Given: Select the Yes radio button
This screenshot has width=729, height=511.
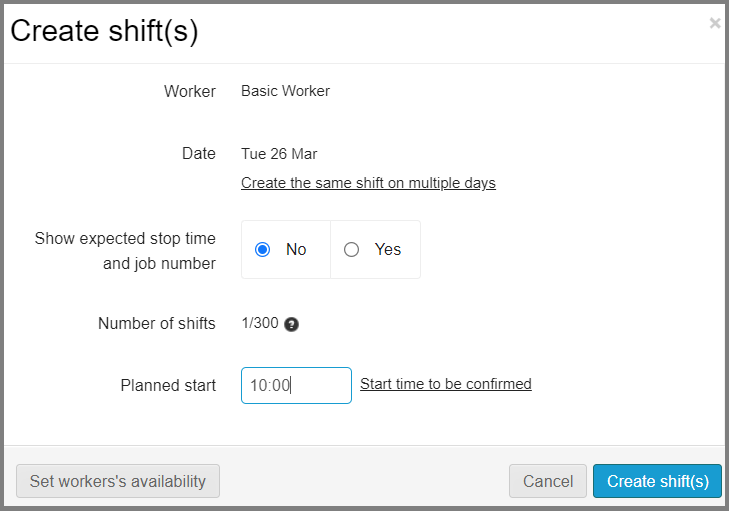Looking at the screenshot, I should (351, 250).
